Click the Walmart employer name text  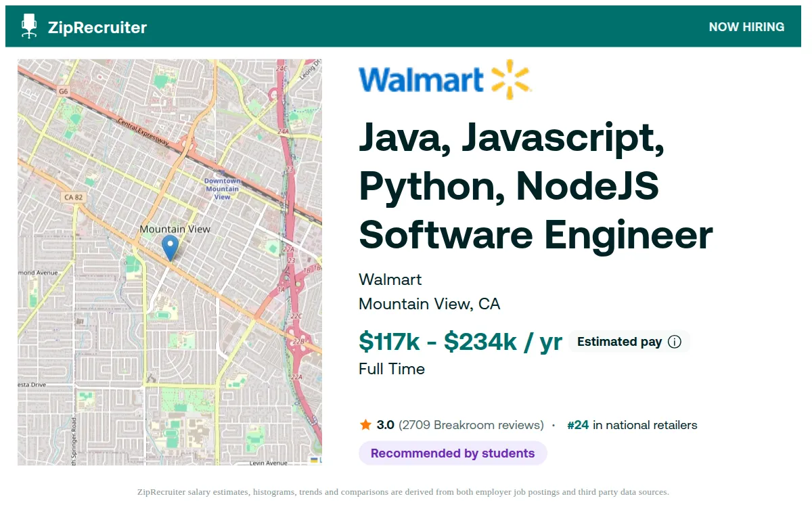390,280
